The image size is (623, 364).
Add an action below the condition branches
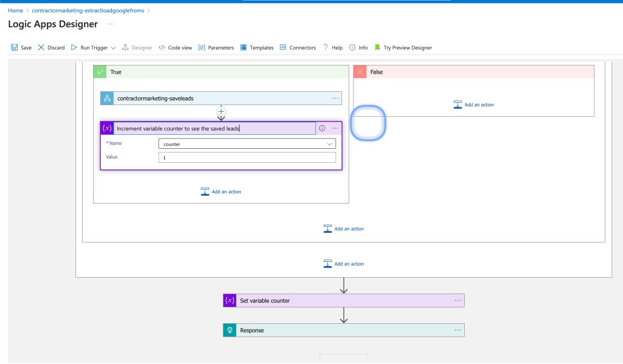344,229
